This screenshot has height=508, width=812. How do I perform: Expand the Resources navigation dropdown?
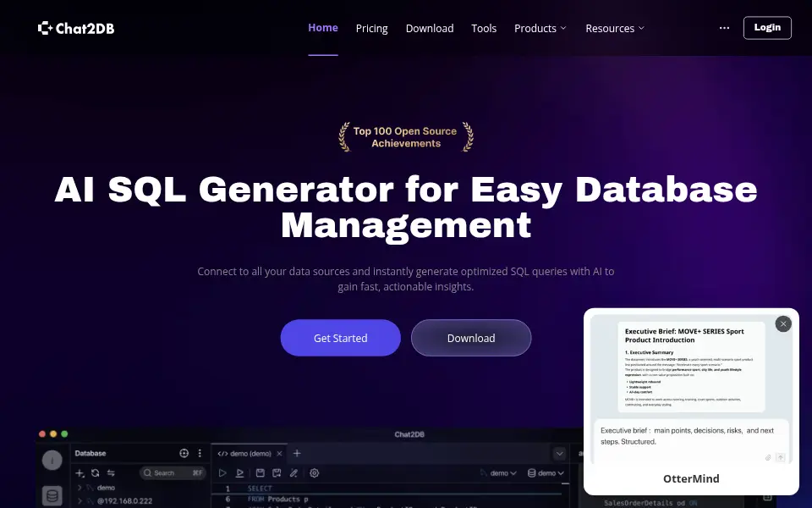(x=615, y=29)
